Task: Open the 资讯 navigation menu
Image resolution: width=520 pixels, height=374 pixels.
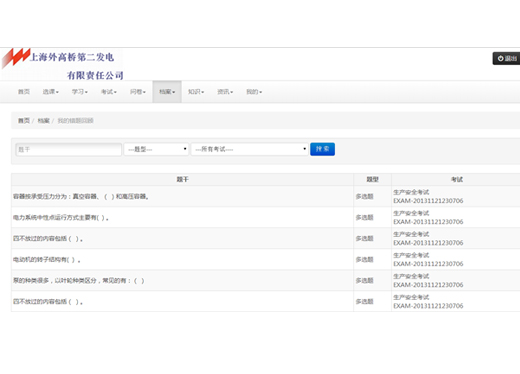Action: point(225,92)
